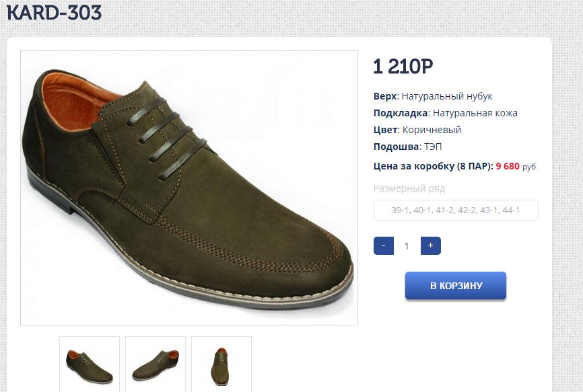Click the "руб" currency label

coord(529,167)
